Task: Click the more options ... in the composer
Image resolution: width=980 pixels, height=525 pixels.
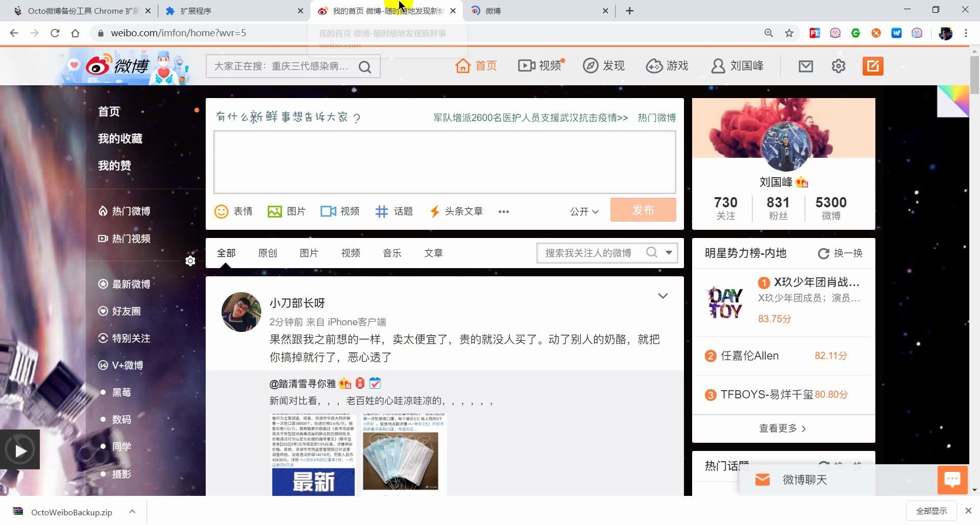Action: pyautogui.click(x=504, y=211)
